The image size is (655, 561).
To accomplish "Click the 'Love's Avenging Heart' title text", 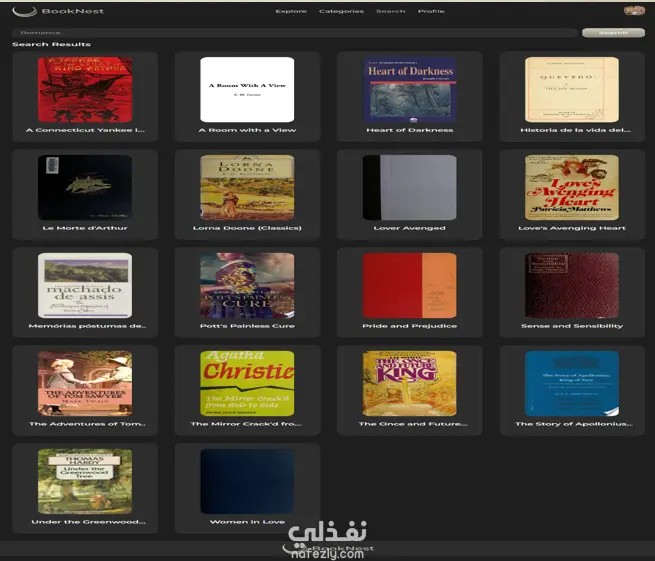I will (x=572, y=228).
